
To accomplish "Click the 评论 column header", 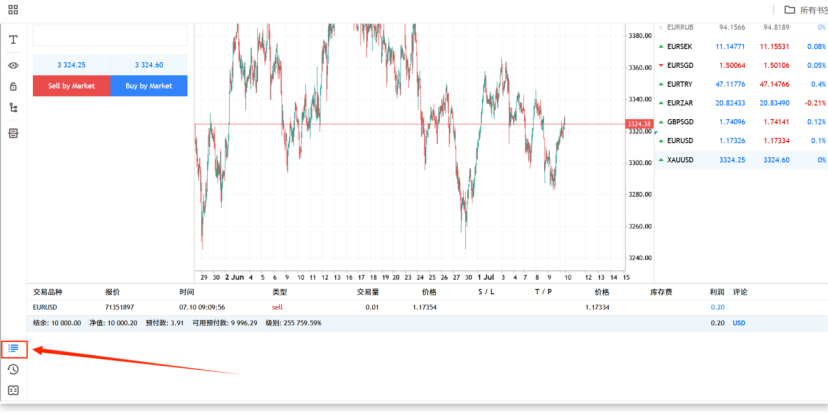I will [x=740, y=292].
